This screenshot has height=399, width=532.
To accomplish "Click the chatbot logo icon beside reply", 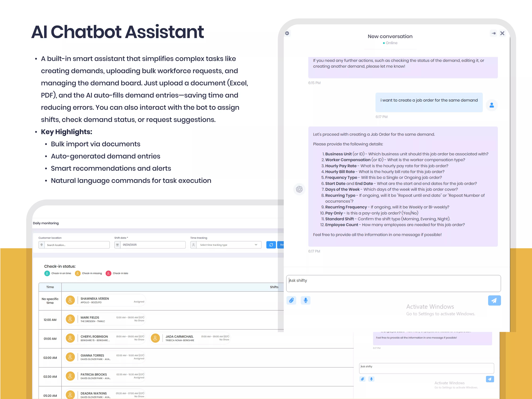I will 299,189.
